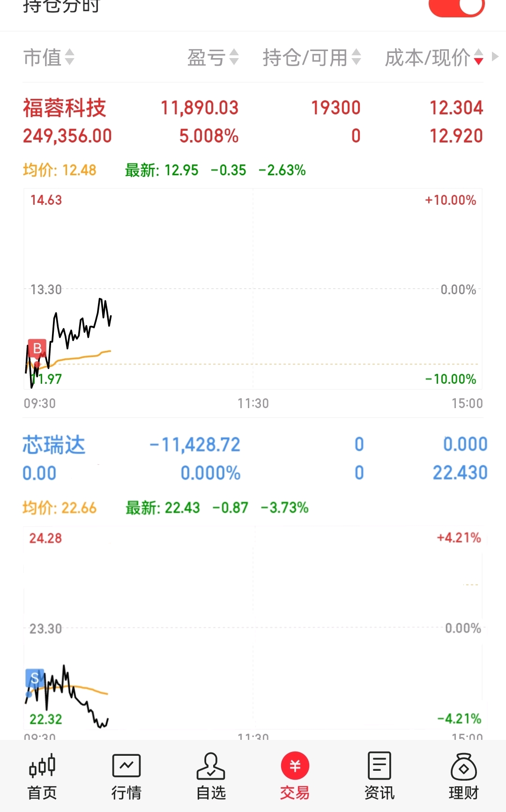Tap the red B buy marker
The width and height of the screenshot is (506, 812).
(x=37, y=348)
